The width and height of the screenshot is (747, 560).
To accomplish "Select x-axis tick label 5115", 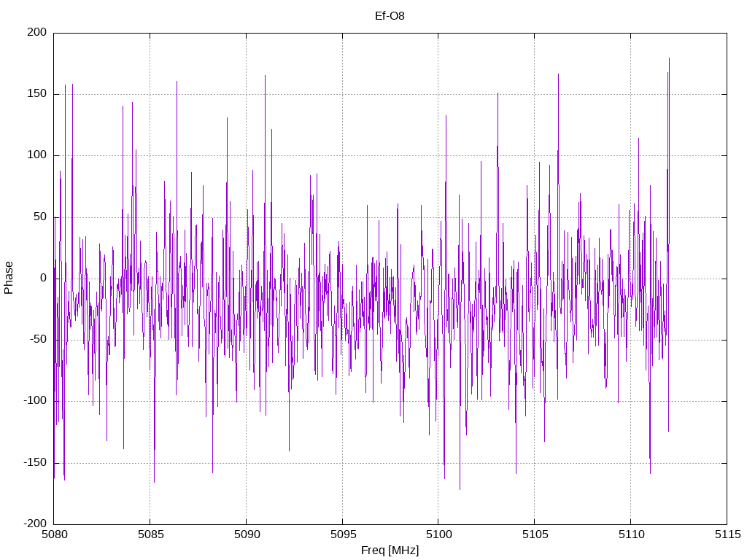I will [x=727, y=534].
